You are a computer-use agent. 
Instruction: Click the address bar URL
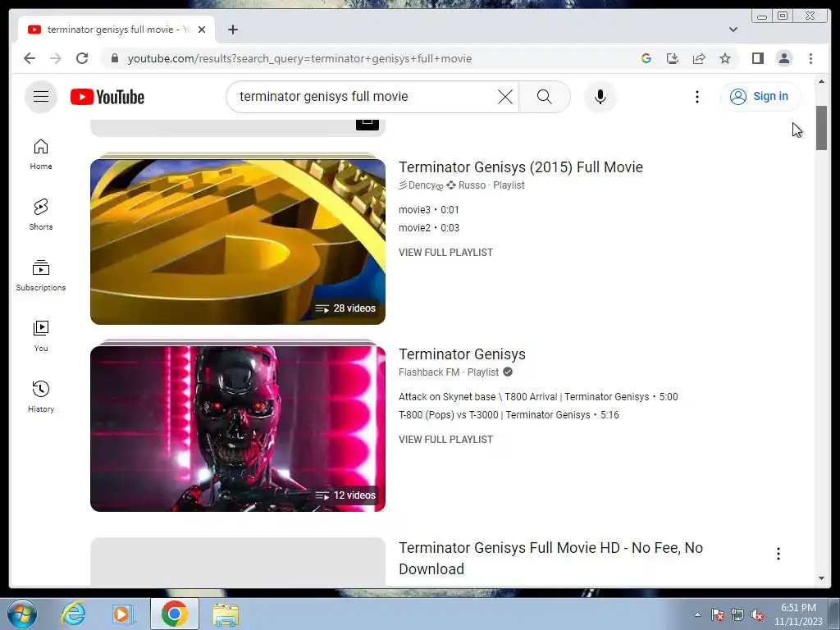coord(299,58)
